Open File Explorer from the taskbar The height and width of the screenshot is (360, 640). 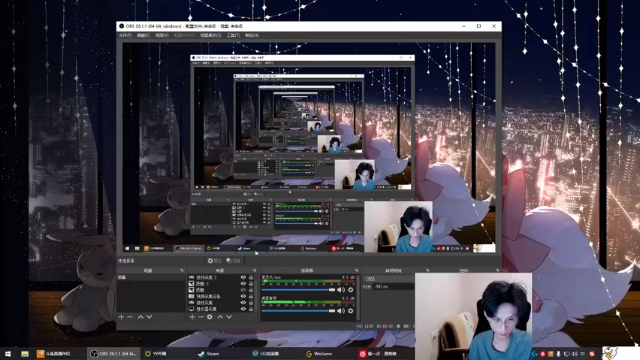(25, 354)
